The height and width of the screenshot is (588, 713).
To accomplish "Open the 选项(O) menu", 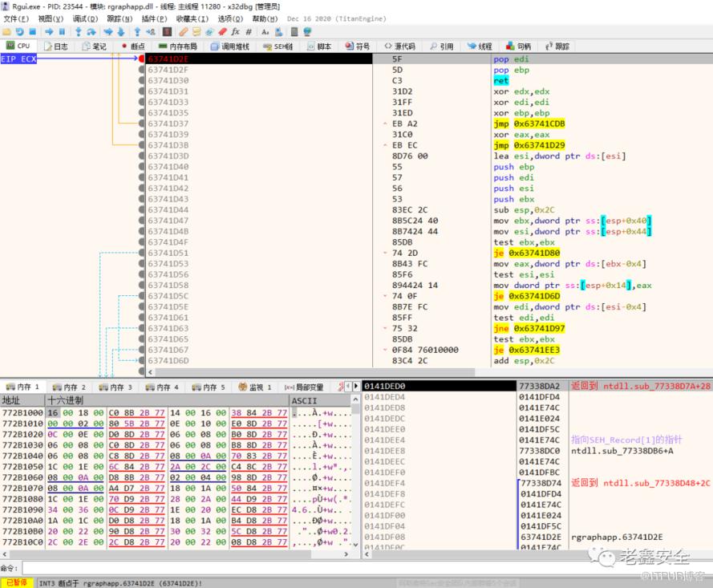I will (x=230, y=18).
